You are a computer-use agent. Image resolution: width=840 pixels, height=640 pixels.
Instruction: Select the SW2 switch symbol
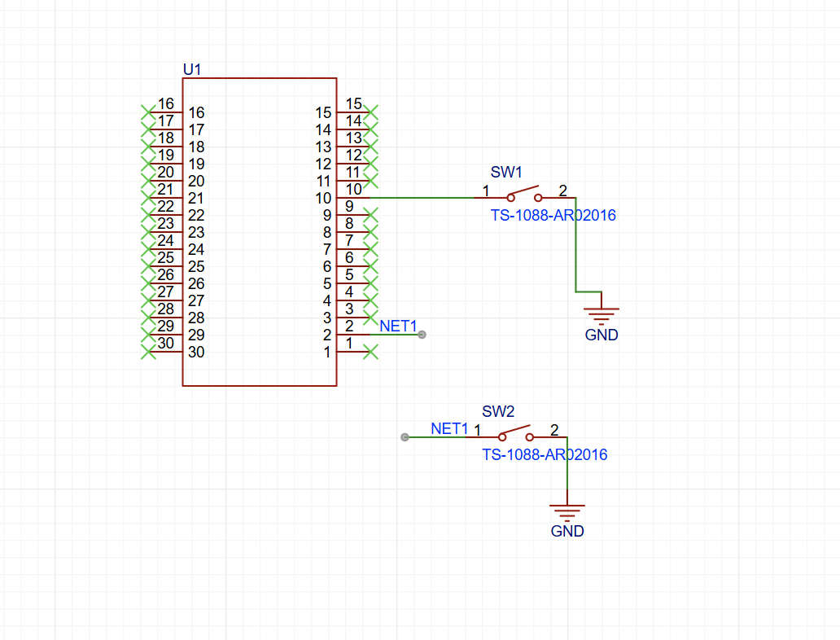(x=516, y=434)
